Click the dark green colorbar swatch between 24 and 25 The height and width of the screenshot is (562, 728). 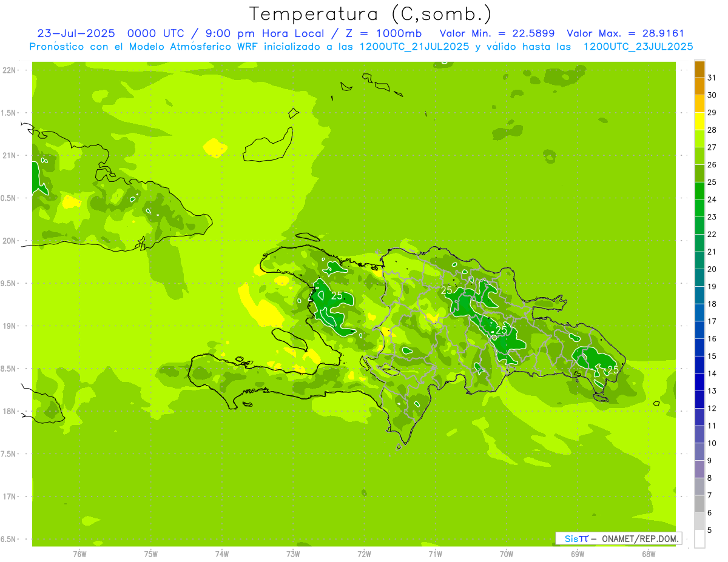coord(699,191)
